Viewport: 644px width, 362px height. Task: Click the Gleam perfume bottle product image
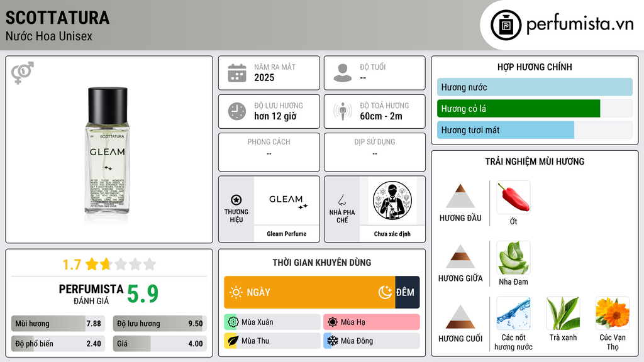tap(108, 151)
